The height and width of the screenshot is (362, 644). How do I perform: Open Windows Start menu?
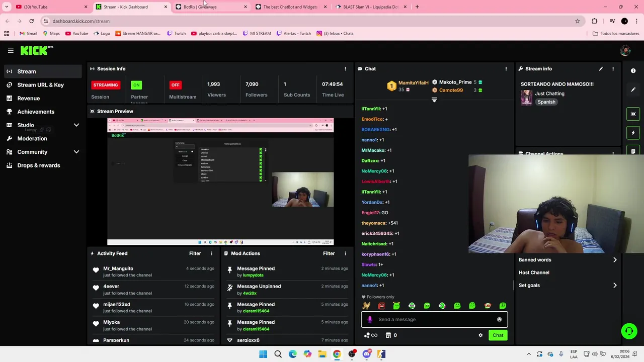click(263, 354)
